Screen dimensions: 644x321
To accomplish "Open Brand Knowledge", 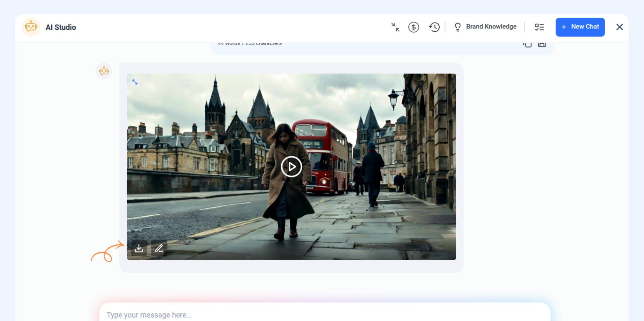I will click(x=491, y=27).
